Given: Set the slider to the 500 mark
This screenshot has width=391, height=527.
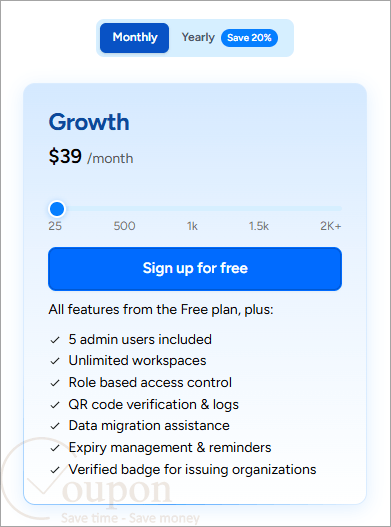Looking at the screenshot, I should coord(124,226).
